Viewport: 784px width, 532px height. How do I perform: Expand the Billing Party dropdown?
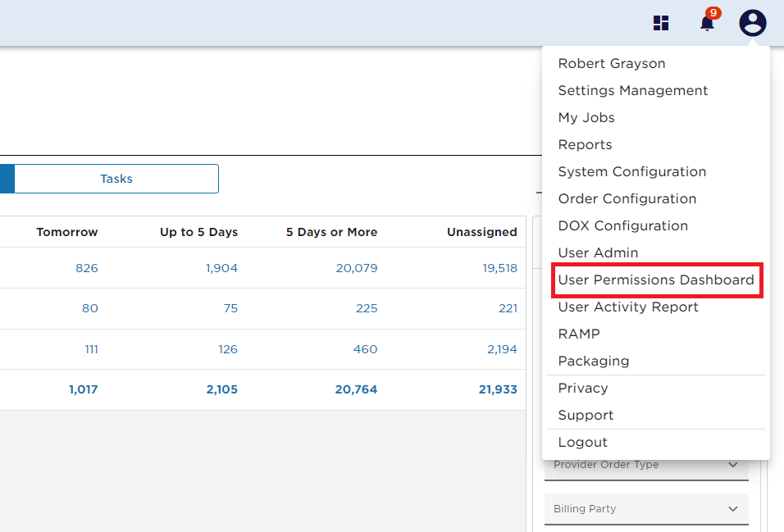(646, 509)
